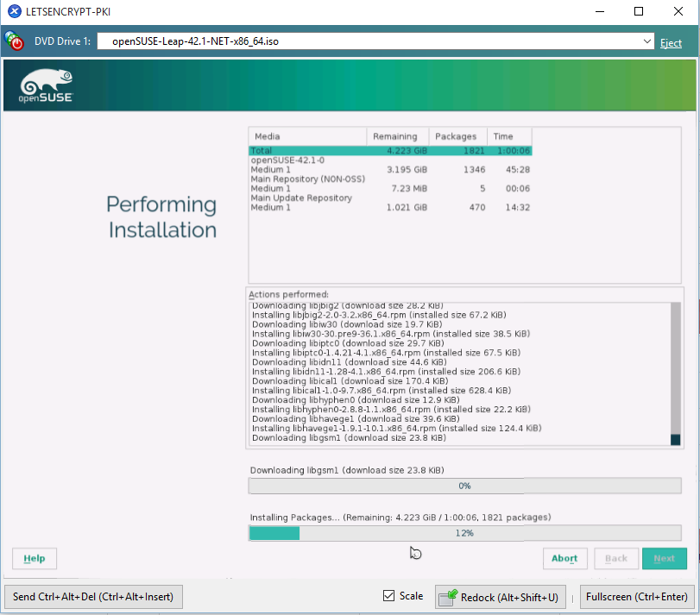Click the Eject link
The height and width of the screenshot is (615, 700).
[671, 42]
